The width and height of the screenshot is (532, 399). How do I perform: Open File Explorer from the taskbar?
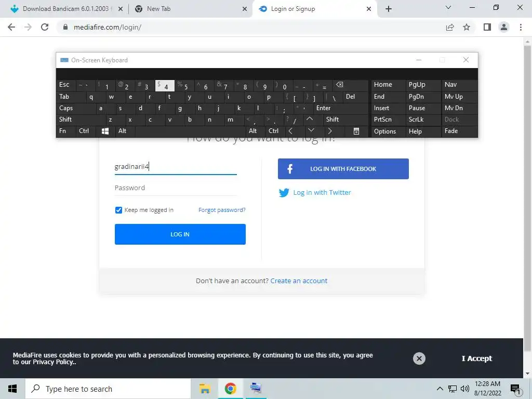pos(205,389)
